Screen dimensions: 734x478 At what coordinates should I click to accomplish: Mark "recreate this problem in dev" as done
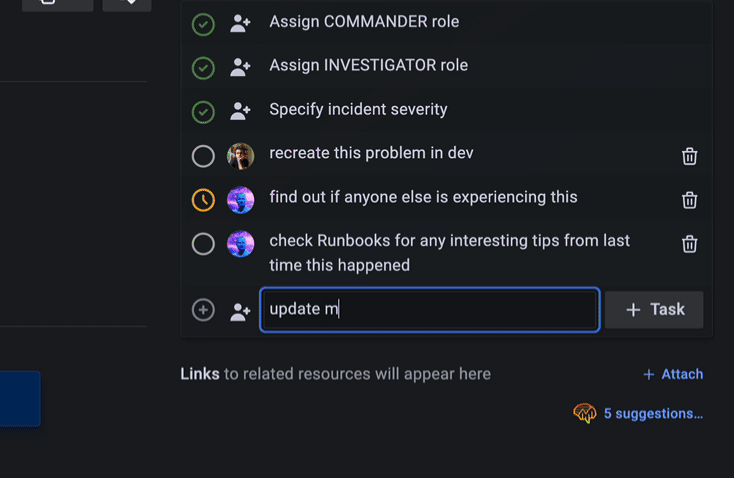(203, 156)
